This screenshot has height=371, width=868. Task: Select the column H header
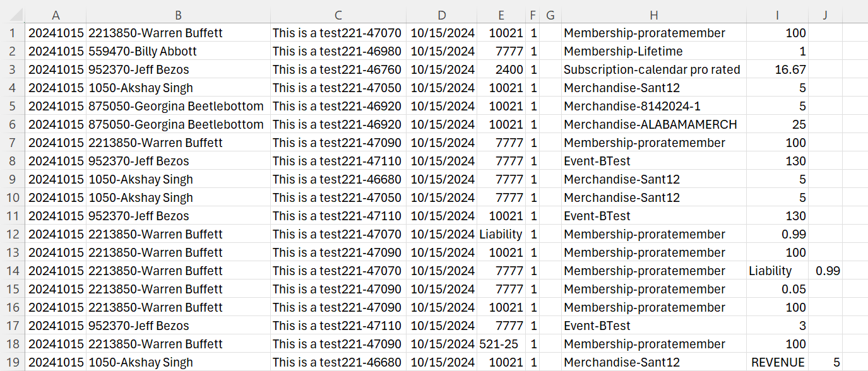point(653,15)
